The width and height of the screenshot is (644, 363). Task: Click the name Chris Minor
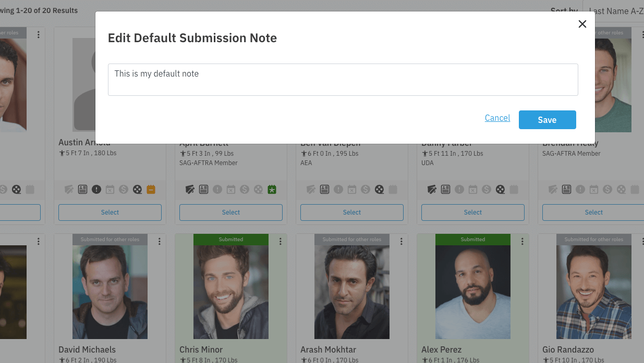(x=201, y=349)
